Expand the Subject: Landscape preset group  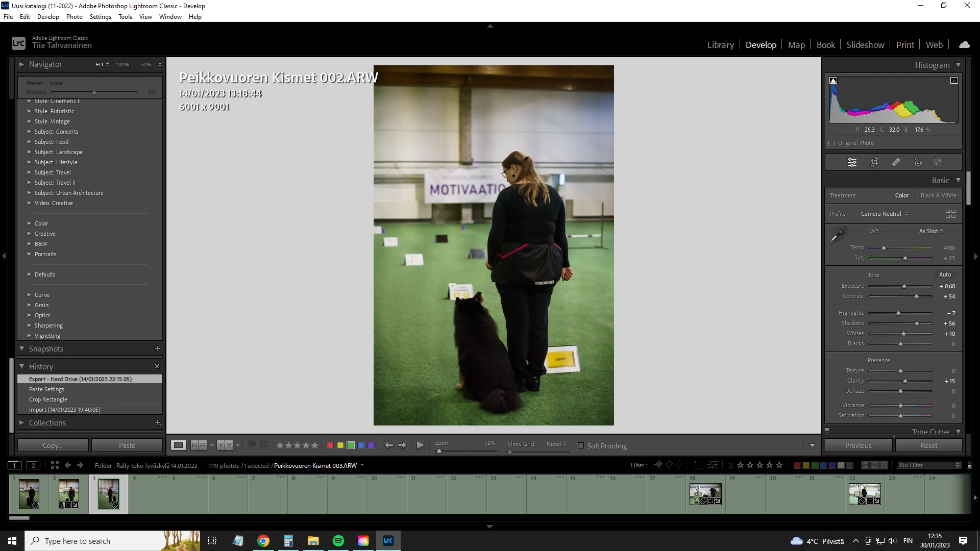(29, 152)
